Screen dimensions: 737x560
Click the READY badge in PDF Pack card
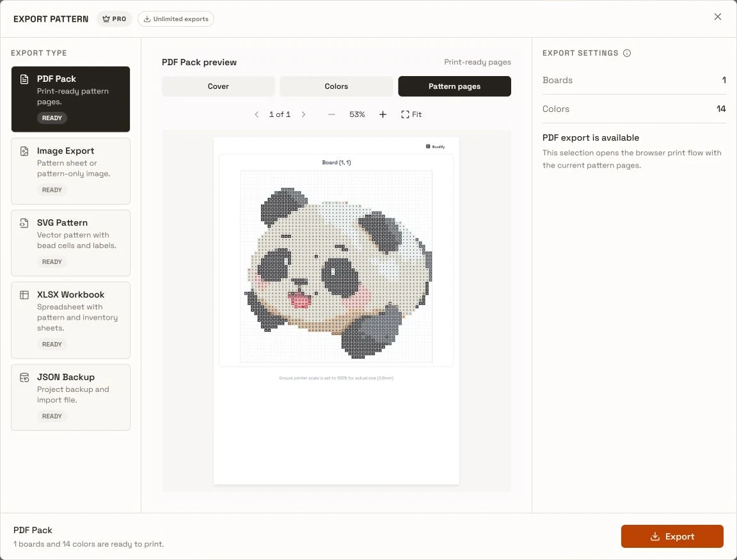(52, 118)
